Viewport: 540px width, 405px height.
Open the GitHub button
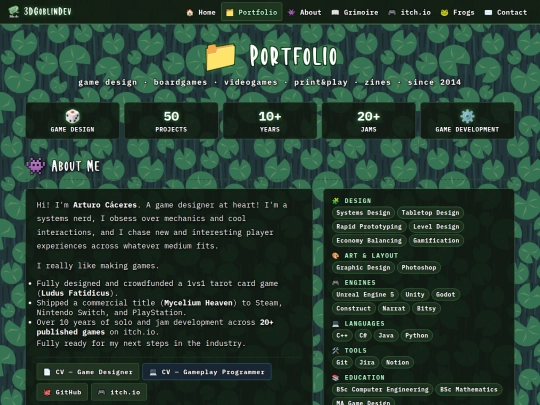click(62, 392)
